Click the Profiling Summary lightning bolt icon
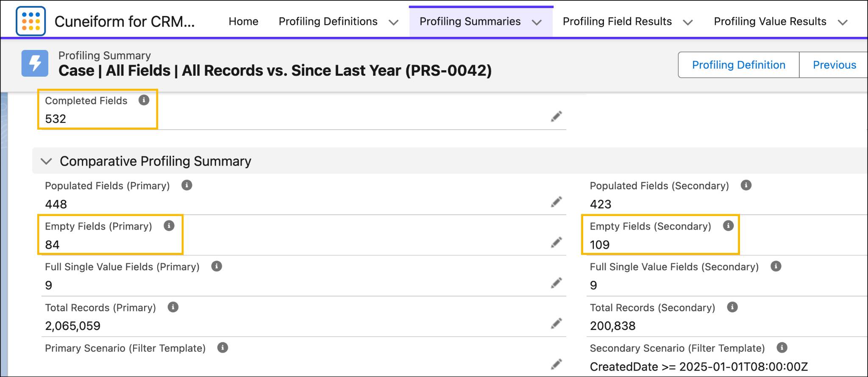868x377 pixels. pos(35,63)
